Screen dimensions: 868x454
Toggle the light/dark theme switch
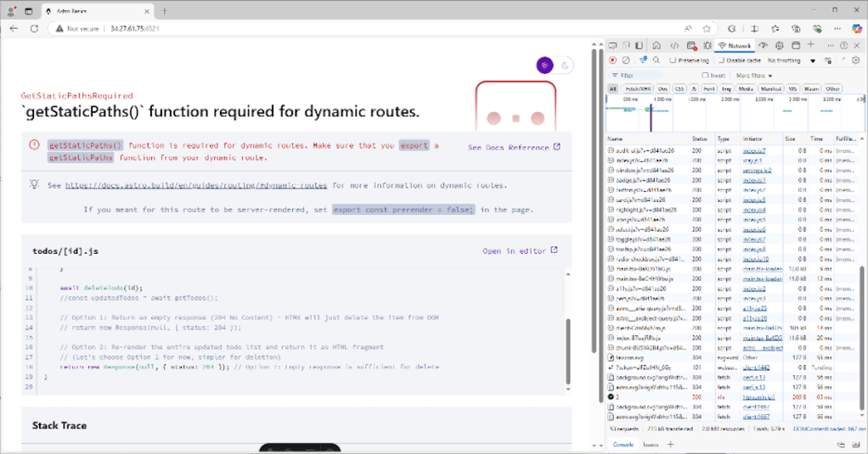555,65
